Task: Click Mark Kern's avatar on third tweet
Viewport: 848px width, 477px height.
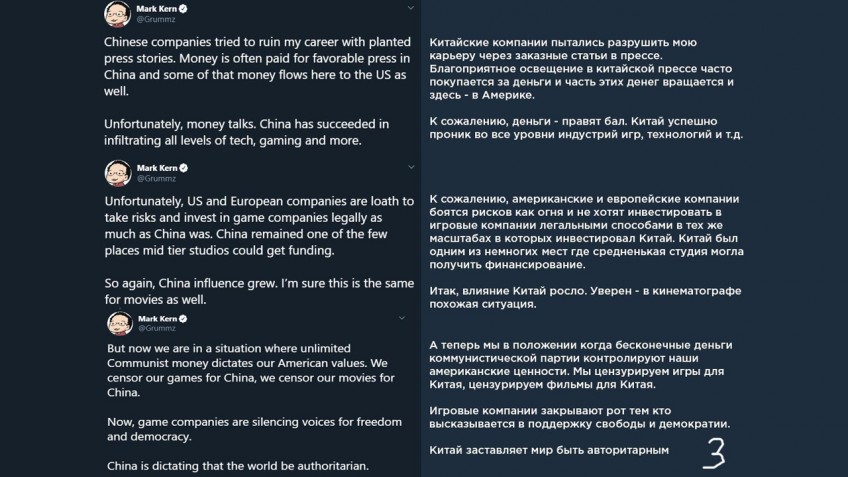Action: pos(120,323)
